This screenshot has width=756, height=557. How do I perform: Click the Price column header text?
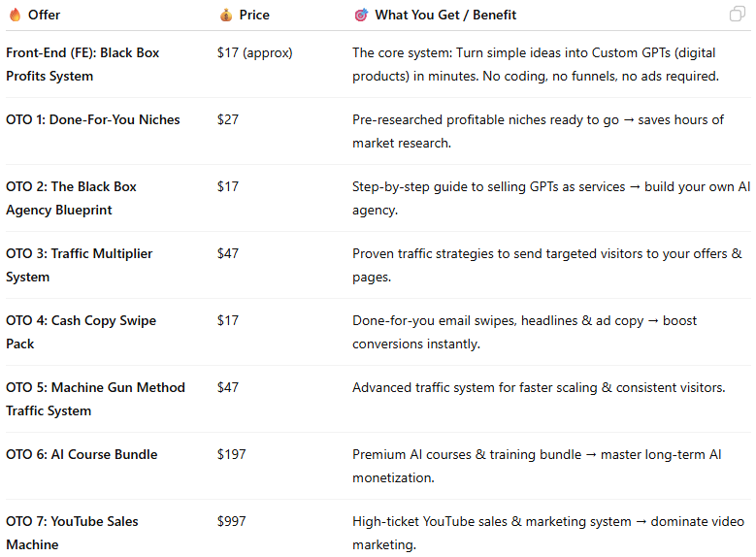[x=254, y=15]
